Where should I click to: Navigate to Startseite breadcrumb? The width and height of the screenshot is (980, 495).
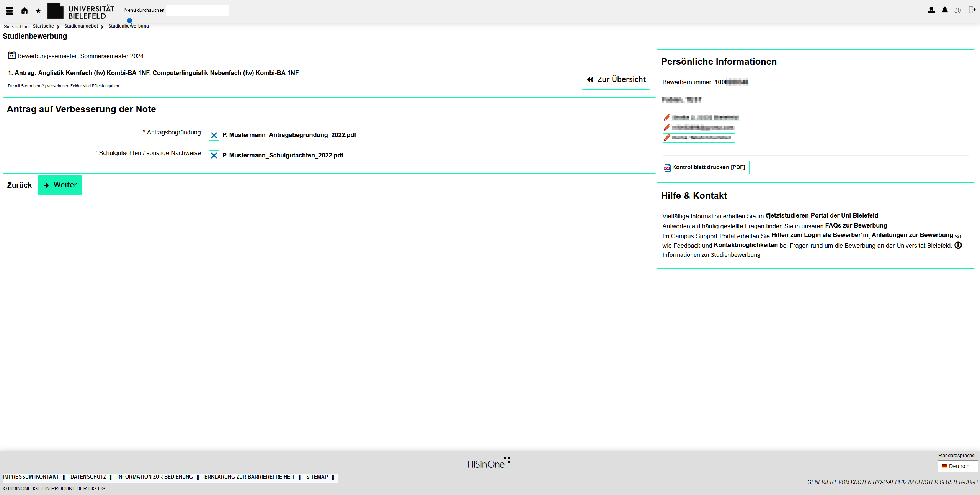point(43,26)
